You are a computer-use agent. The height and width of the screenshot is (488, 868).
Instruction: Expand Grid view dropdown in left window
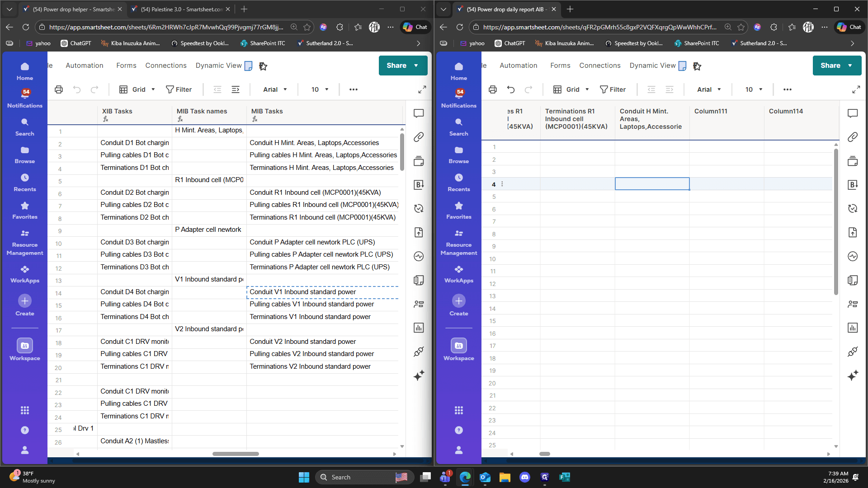coord(137,89)
